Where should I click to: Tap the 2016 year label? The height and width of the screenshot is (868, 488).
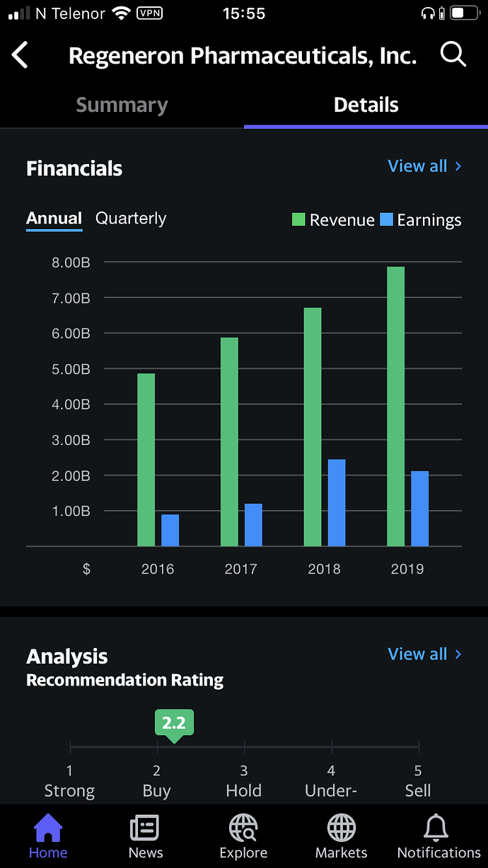point(158,569)
